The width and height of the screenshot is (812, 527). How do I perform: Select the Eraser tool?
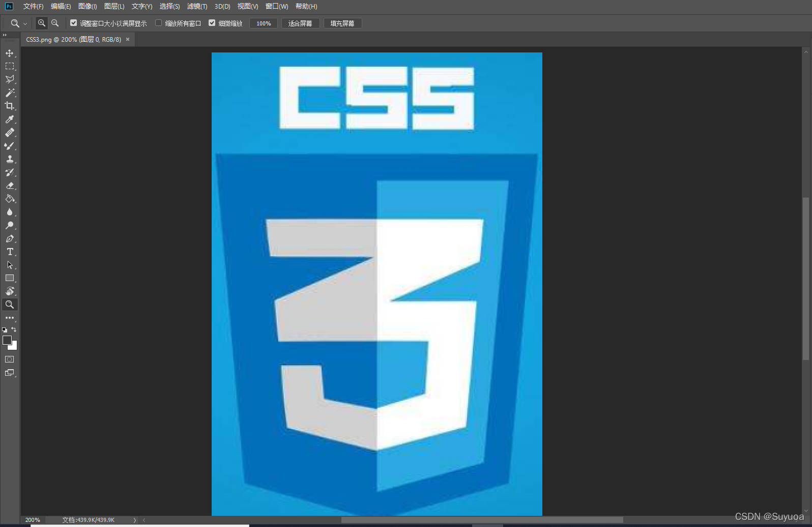(x=10, y=185)
